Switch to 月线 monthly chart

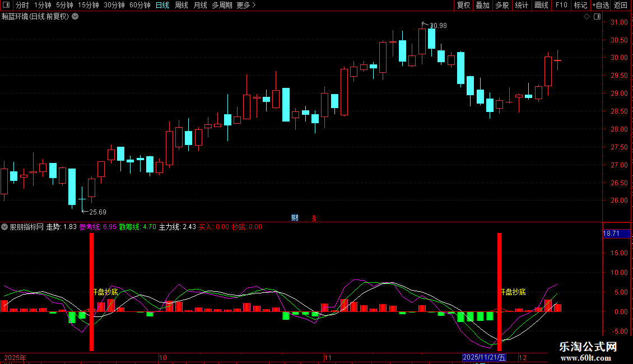point(200,5)
